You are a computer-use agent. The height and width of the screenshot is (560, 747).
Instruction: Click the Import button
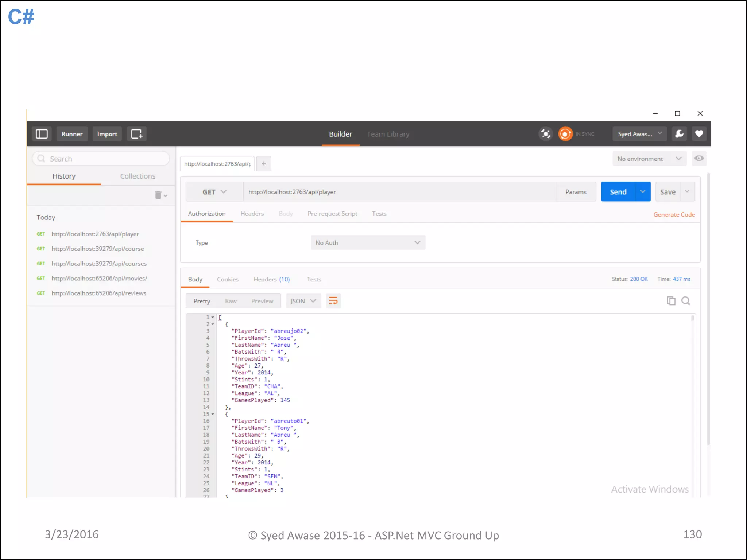pos(107,134)
